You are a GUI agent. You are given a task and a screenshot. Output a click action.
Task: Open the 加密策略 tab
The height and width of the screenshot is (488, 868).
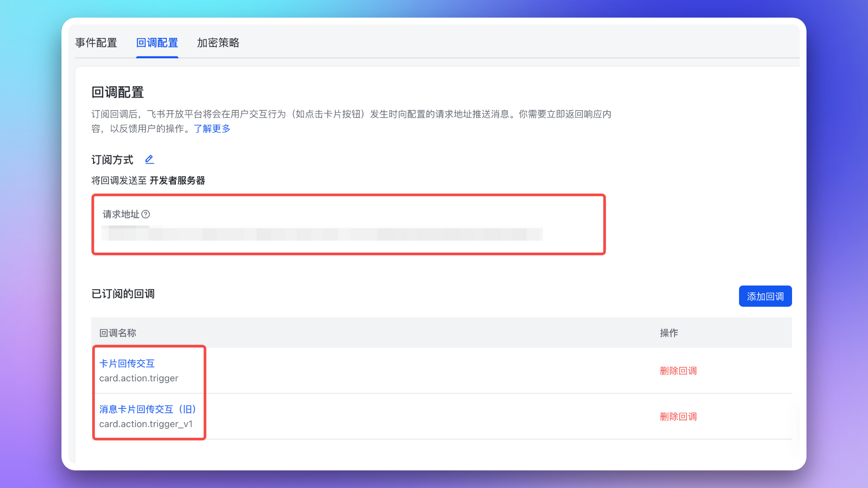pyautogui.click(x=218, y=43)
